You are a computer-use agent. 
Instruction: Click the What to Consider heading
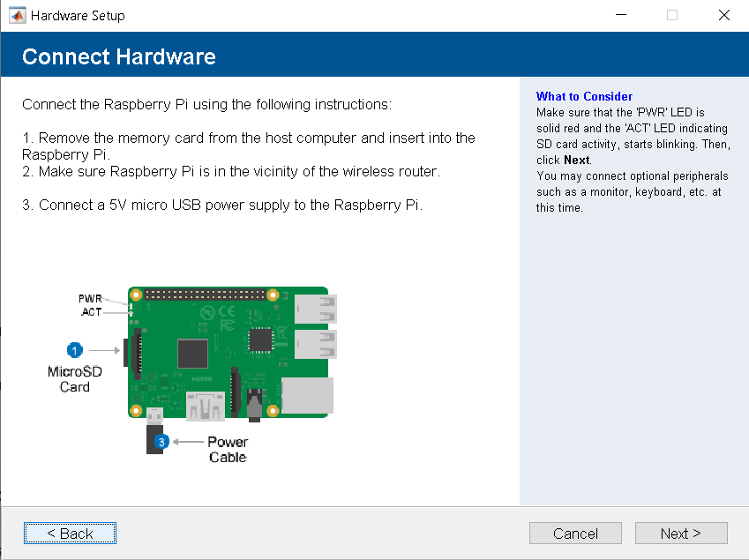point(584,96)
